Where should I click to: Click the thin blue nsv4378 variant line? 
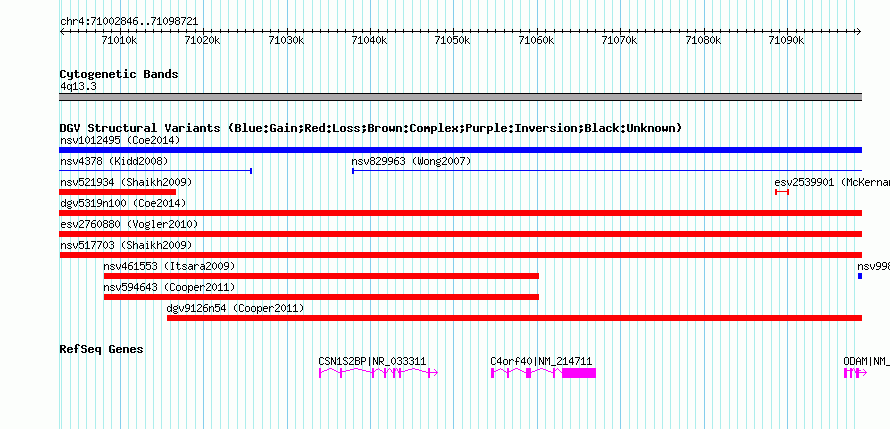point(156,171)
